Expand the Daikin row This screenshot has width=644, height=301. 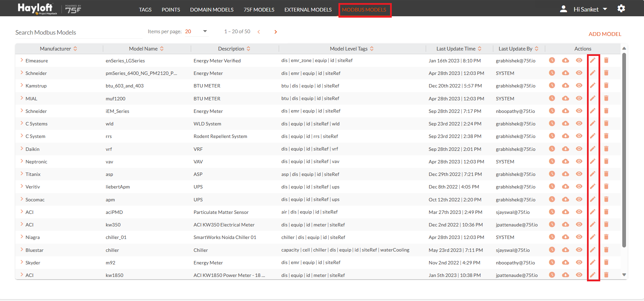(22, 148)
